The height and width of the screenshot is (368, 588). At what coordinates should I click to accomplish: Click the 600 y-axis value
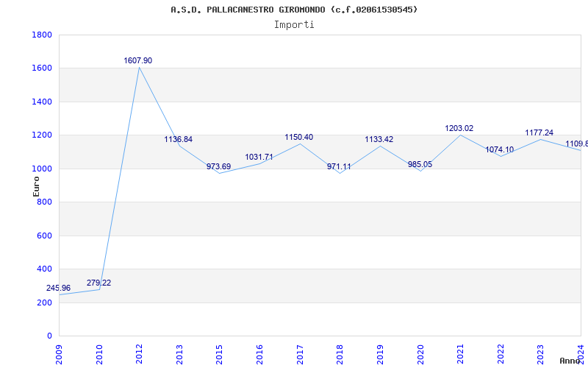(x=45, y=236)
